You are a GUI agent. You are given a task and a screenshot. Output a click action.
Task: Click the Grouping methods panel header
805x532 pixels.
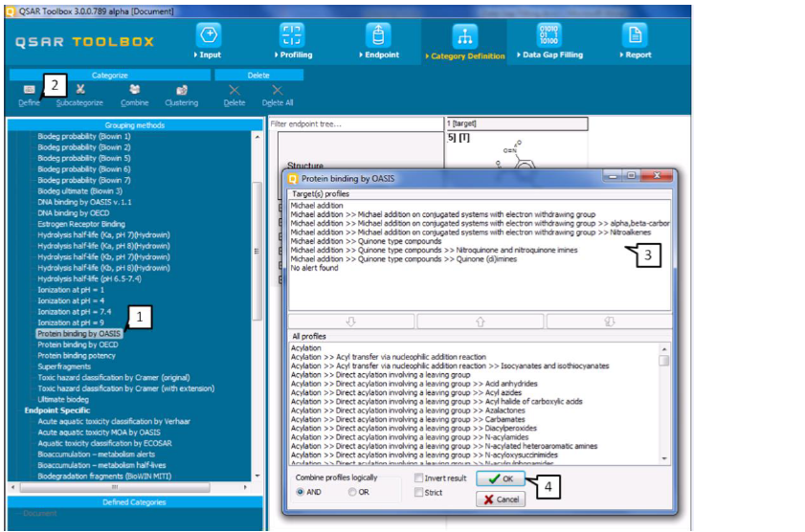[135, 125]
